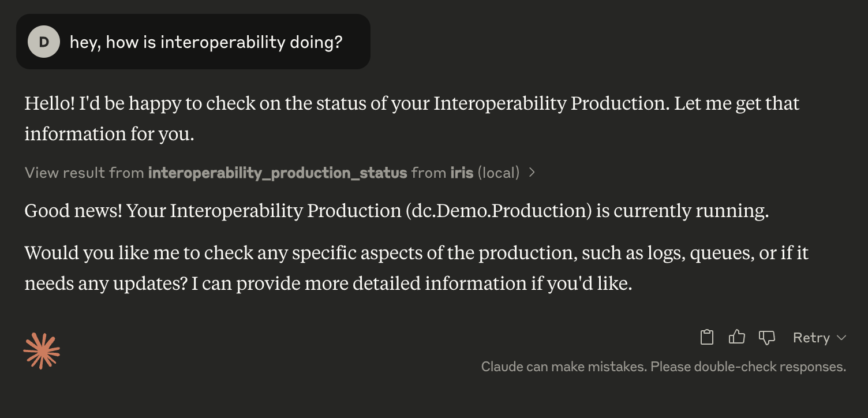Click the word Retry label text
Screen dimensions: 868x418
[x=811, y=338]
